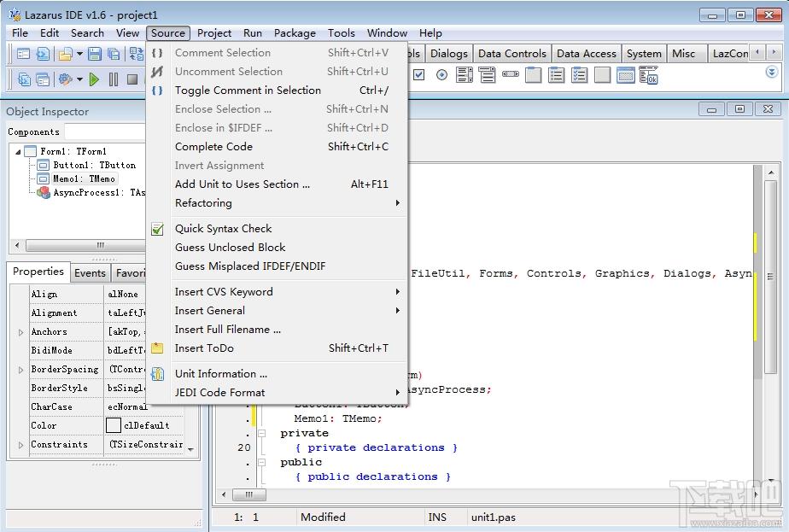Select the TGroupBox component in palette
The width and height of the screenshot is (789, 532).
click(x=533, y=75)
